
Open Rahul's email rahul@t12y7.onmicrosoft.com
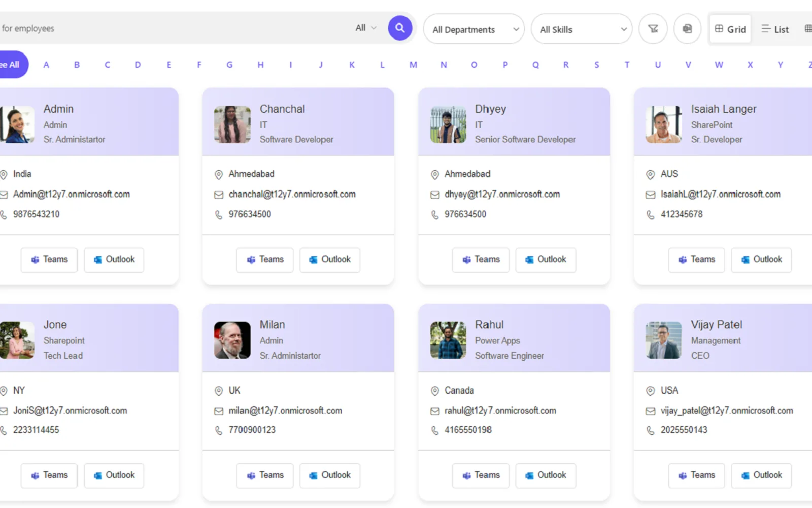500,410
